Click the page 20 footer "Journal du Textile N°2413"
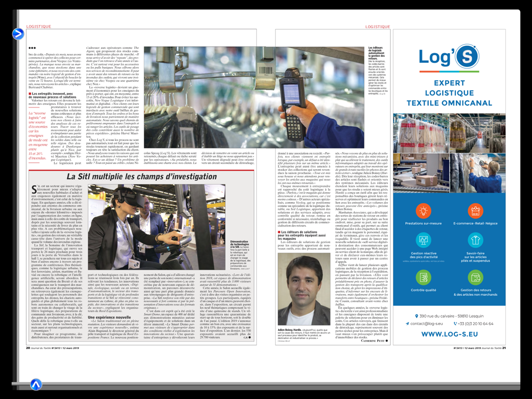Viewport: 532px width, 399px height. pyautogui.click(x=53, y=348)
